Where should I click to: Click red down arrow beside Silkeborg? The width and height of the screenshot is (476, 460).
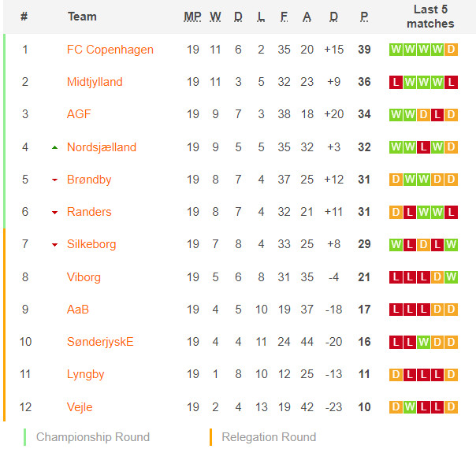[54, 244]
